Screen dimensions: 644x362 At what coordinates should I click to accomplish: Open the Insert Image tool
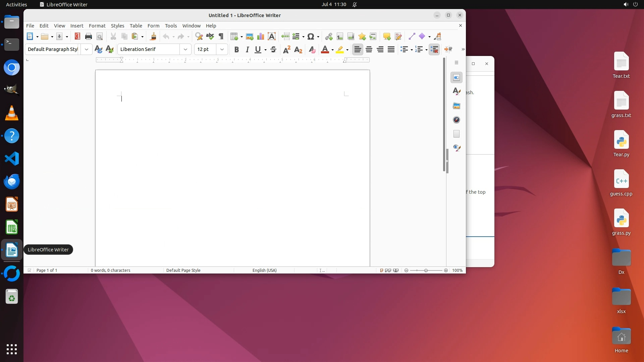pos(250,37)
